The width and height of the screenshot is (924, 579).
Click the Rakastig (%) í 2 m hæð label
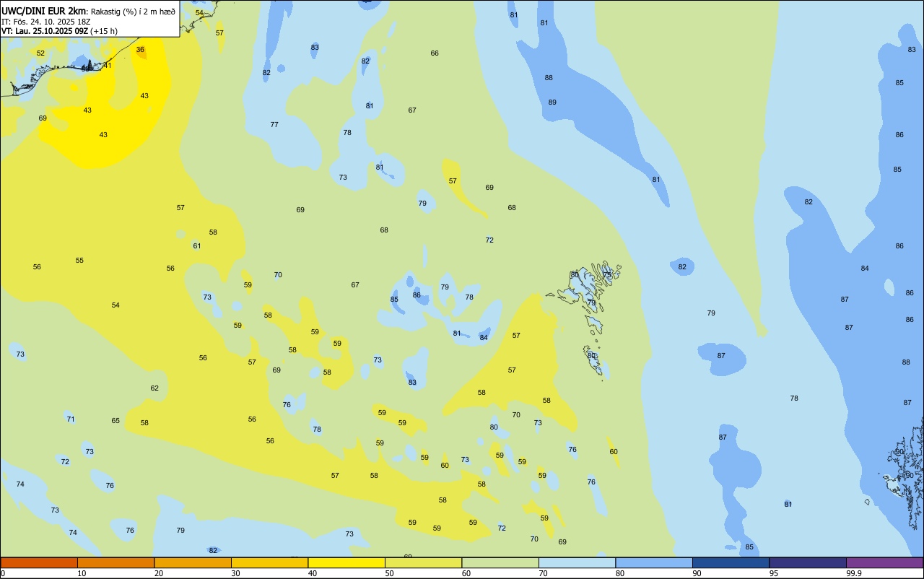tap(133, 11)
